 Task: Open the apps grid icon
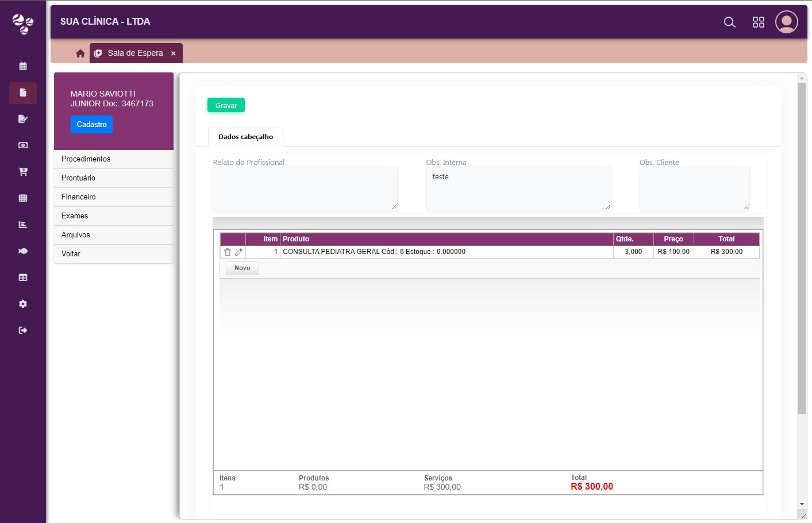pos(759,22)
